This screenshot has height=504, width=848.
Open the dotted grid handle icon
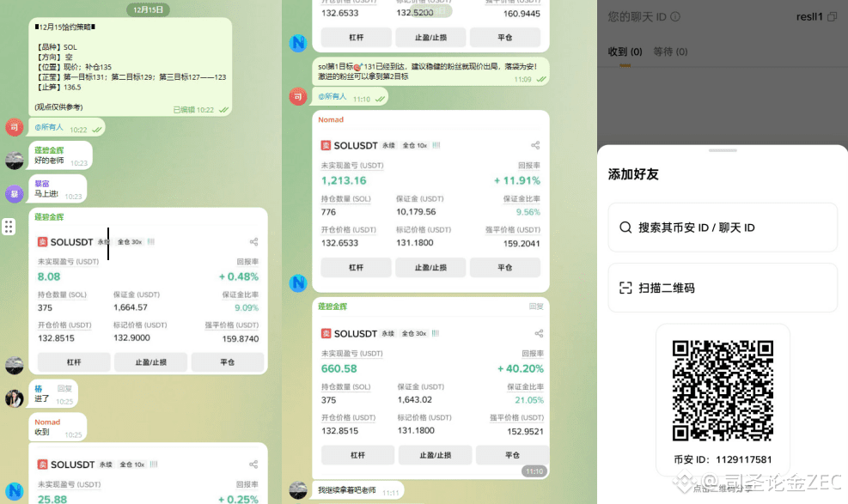[9, 227]
